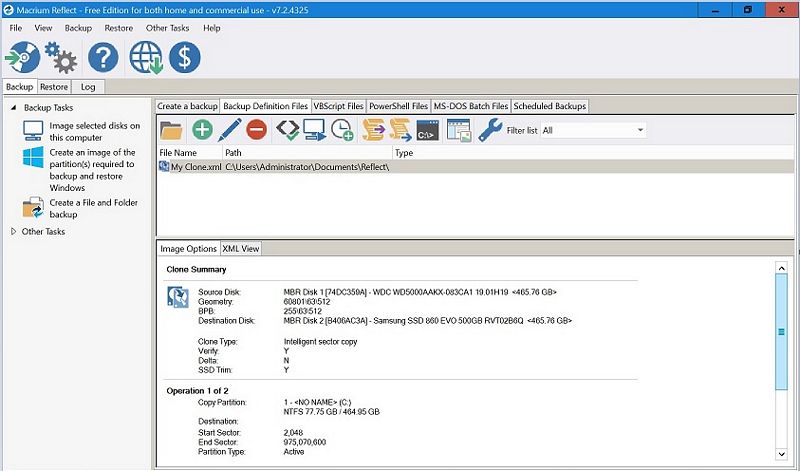This screenshot has width=800, height=471.
Task: Select the Image Options tab
Action: pos(188,249)
